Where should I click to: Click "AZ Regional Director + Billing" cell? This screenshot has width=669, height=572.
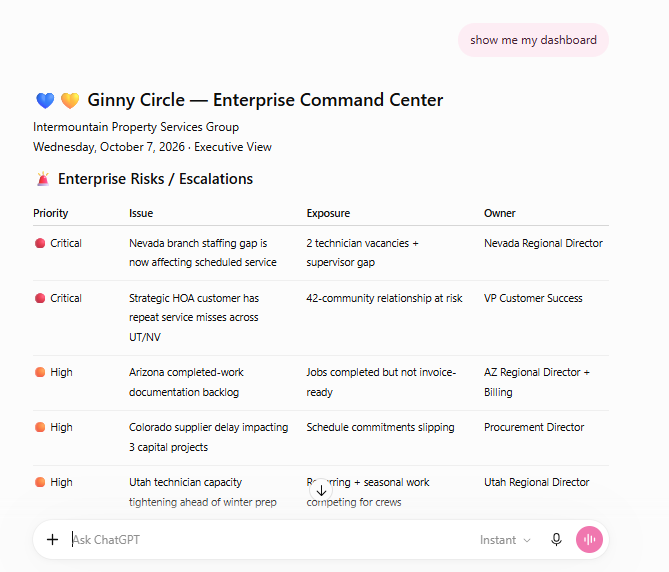click(x=537, y=382)
